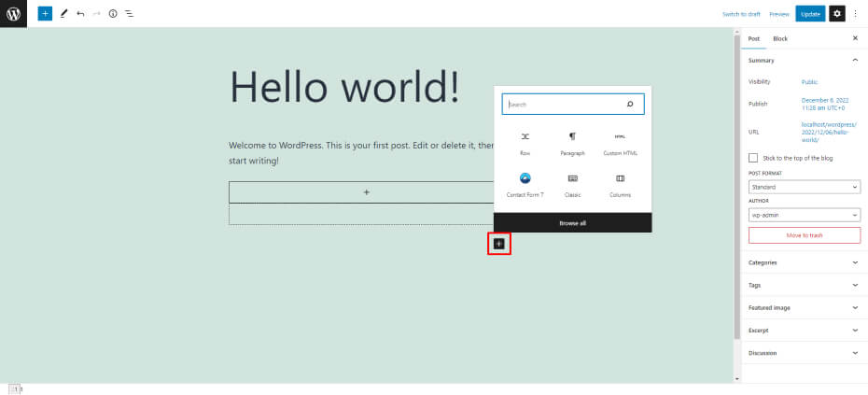Click the Update button
The height and width of the screenshot is (395, 868).
pos(810,14)
